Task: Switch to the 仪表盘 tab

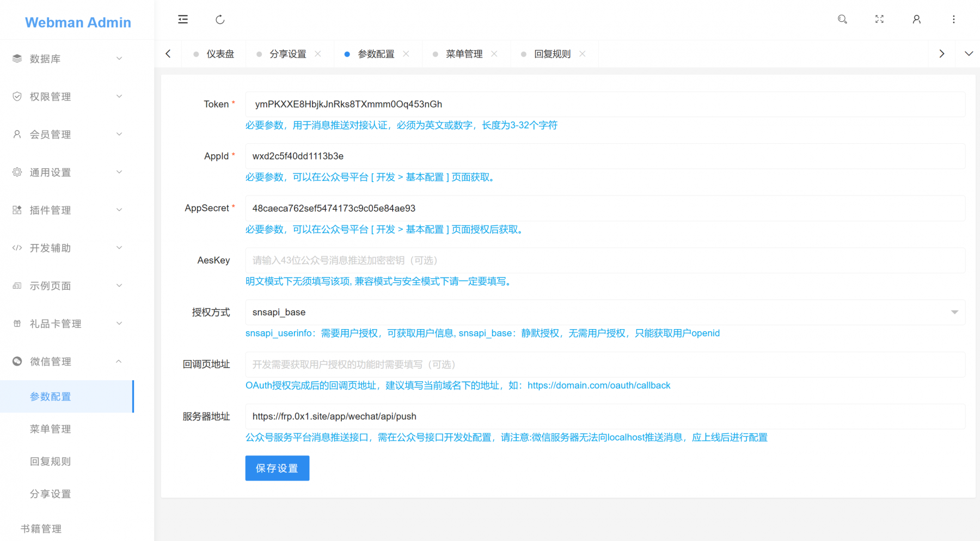Action: [x=214, y=54]
